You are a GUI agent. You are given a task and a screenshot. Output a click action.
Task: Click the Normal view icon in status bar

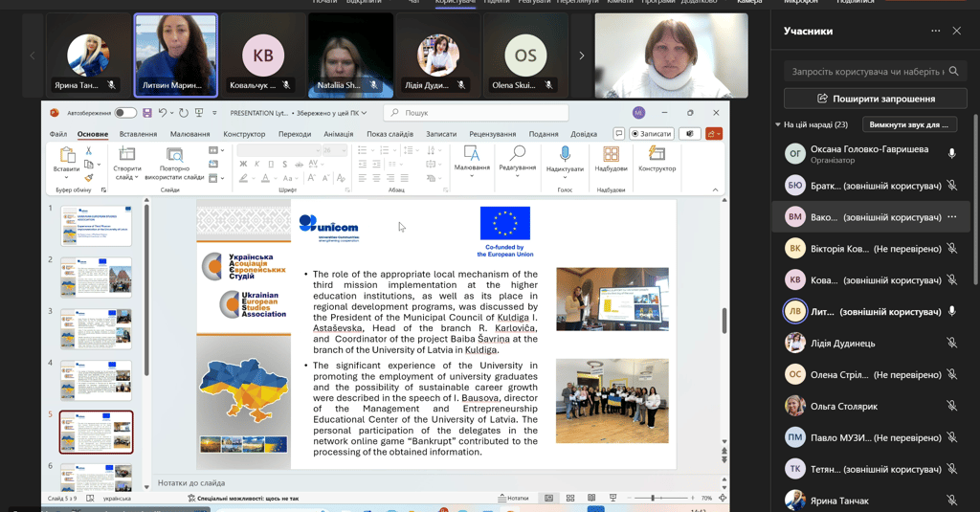(x=548, y=499)
